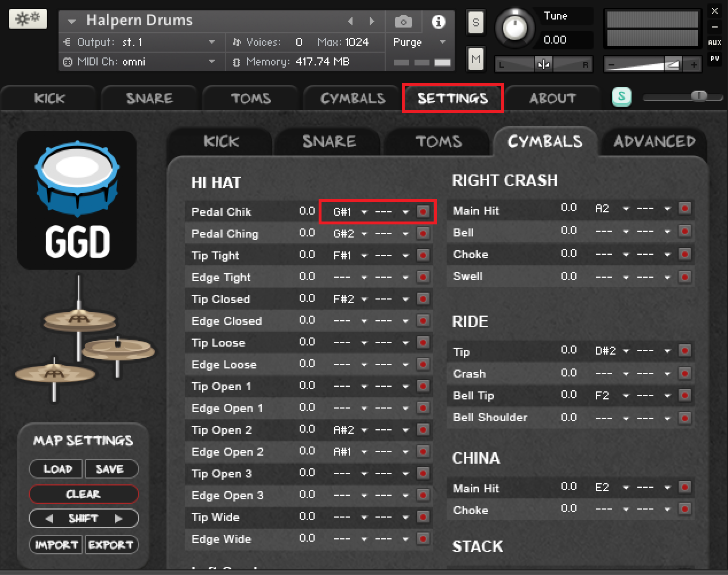Click the camera snapshot icon
The height and width of the screenshot is (575, 728).
(x=403, y=22)
